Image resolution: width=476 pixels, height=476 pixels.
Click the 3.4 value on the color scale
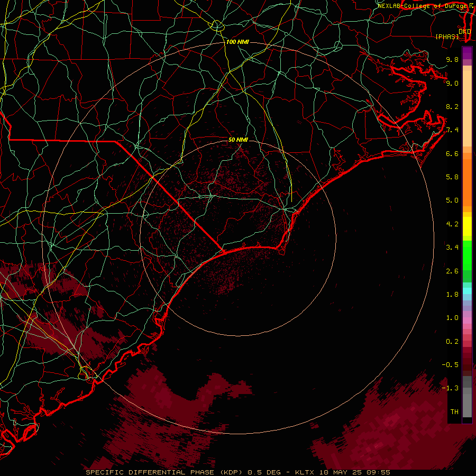452,248
